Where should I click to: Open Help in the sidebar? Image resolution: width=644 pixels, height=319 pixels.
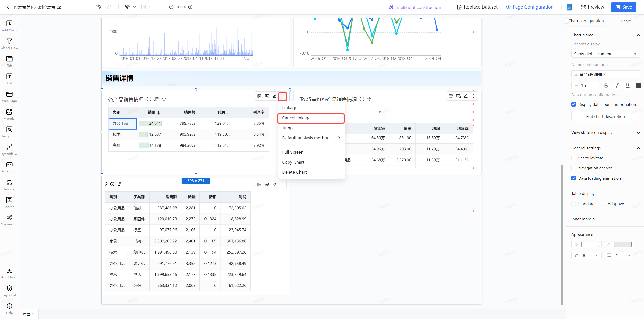[x=9, y=309]
